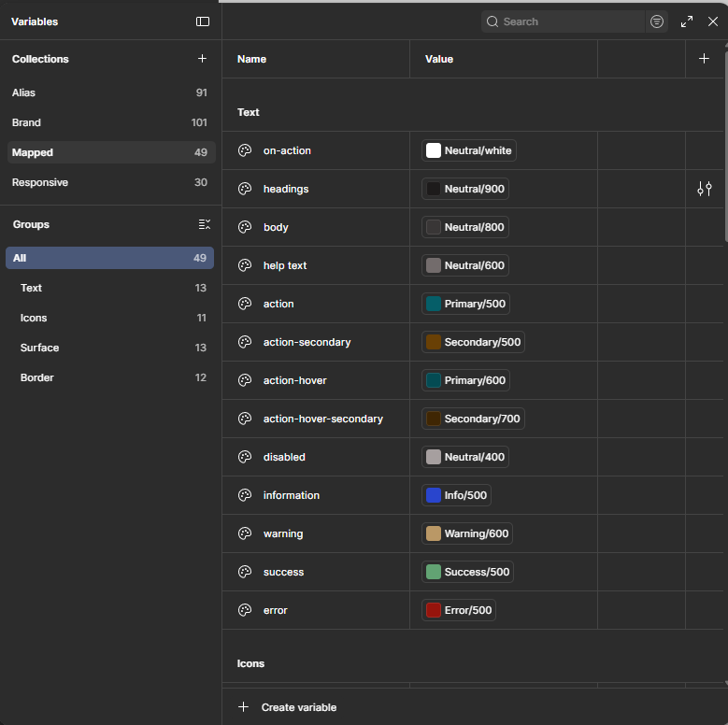Select the body variable name
Image resolution: width=728 pixels, height=725 pixels.
click(276, 227)
